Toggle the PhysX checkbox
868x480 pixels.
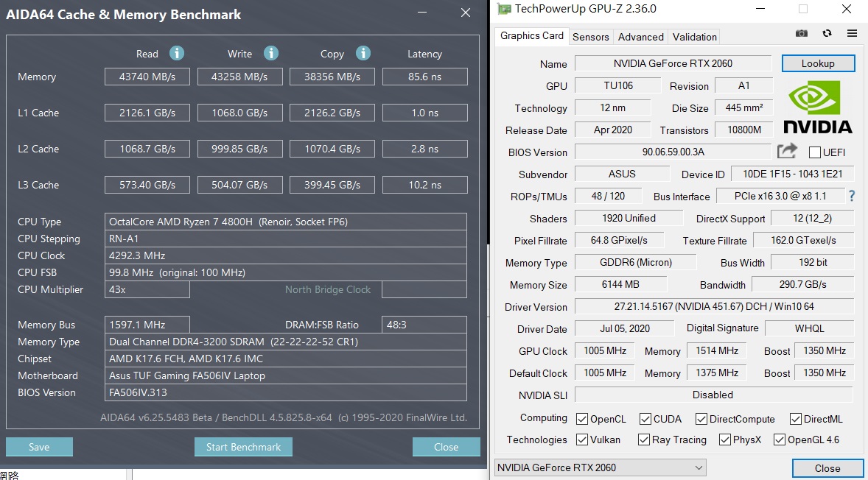click(724, 440)
